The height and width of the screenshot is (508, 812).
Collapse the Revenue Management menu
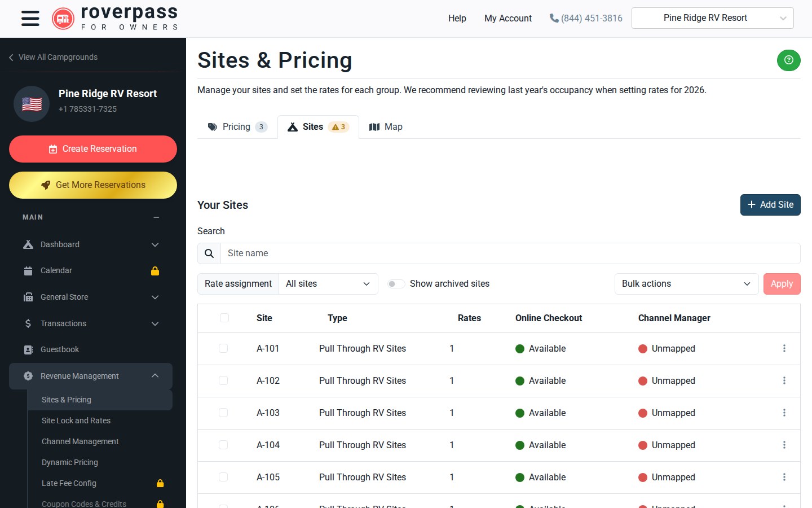click(x=90, y=376)
